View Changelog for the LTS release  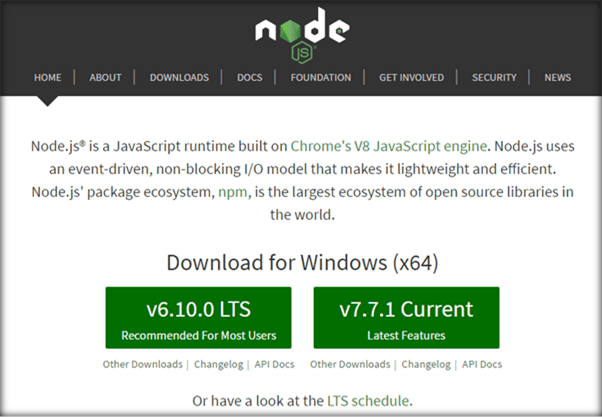pos(216,365)
